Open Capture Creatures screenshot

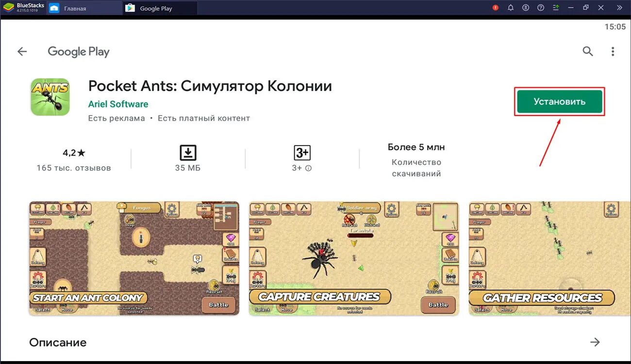[354, 258]
